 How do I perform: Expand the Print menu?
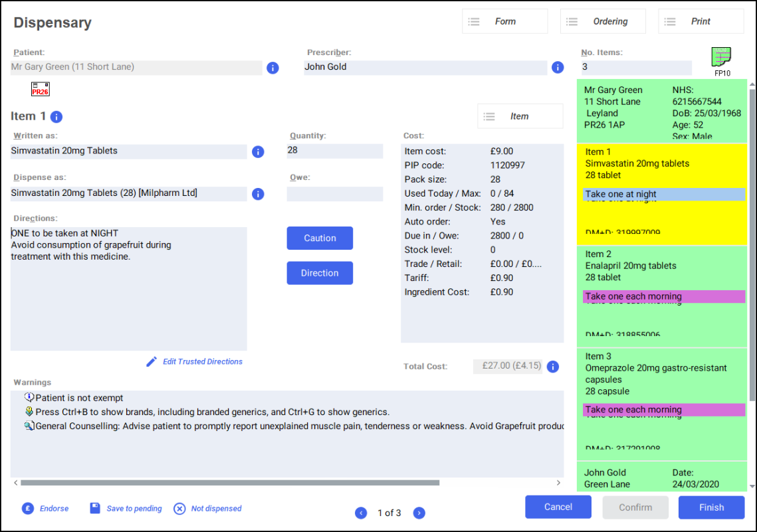click(701, 21)
